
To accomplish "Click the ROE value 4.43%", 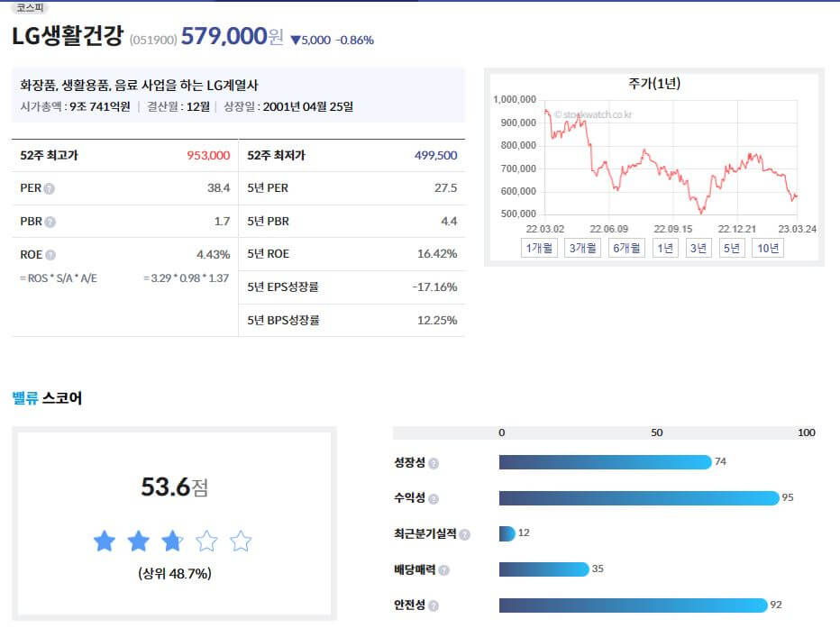I will (214, 254).
